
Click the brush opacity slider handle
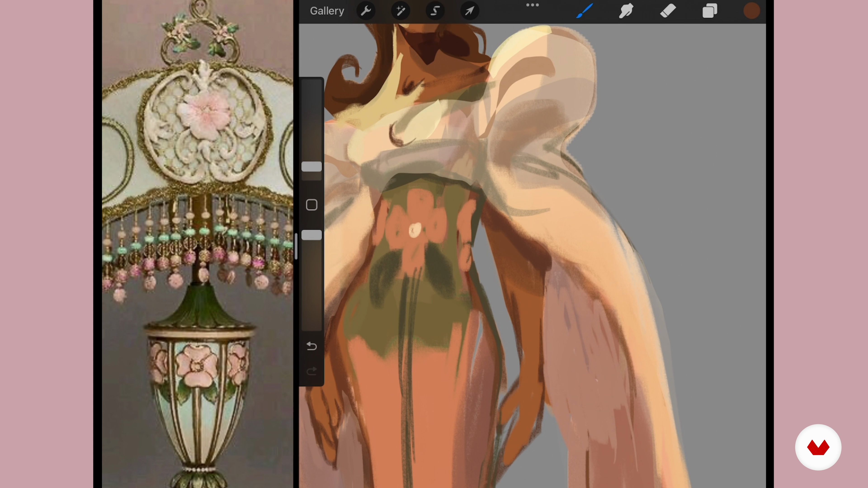[x=311, y=235]
